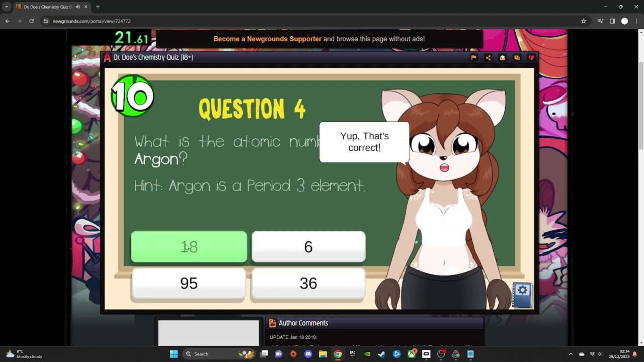The image size is (644, 362).
Task: Open the tab search dropdown arrow
Action: [7, 7]
